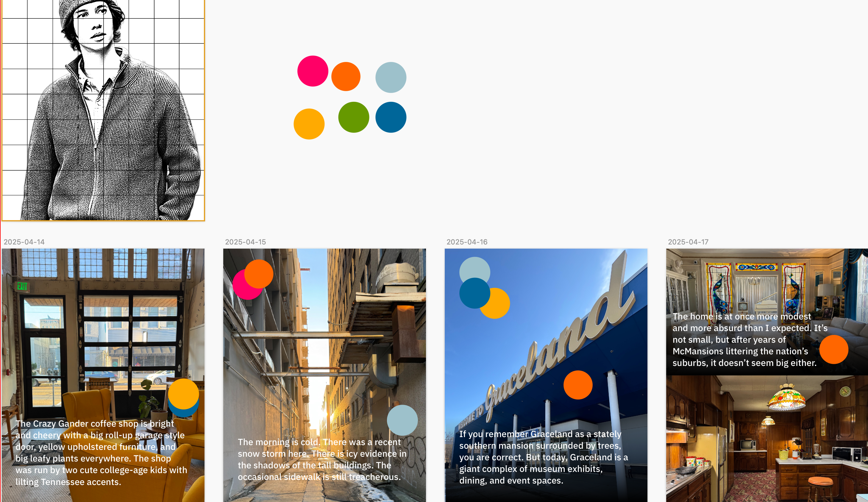Image resolution: width=868 pixels, height=502 pixels.
Task: Select the orange circle in the palette
Action: point(346,77)
